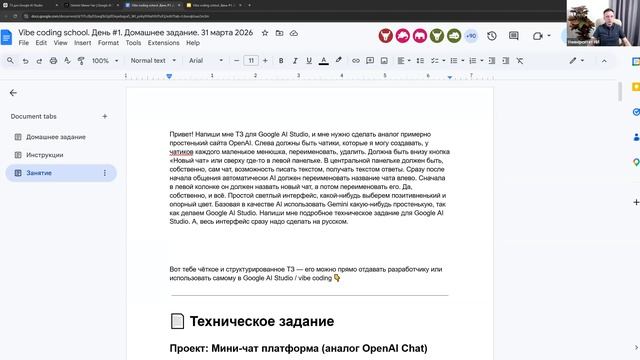
Task: Show all comments
Action: pyautogui.click(x=513, y=36)
